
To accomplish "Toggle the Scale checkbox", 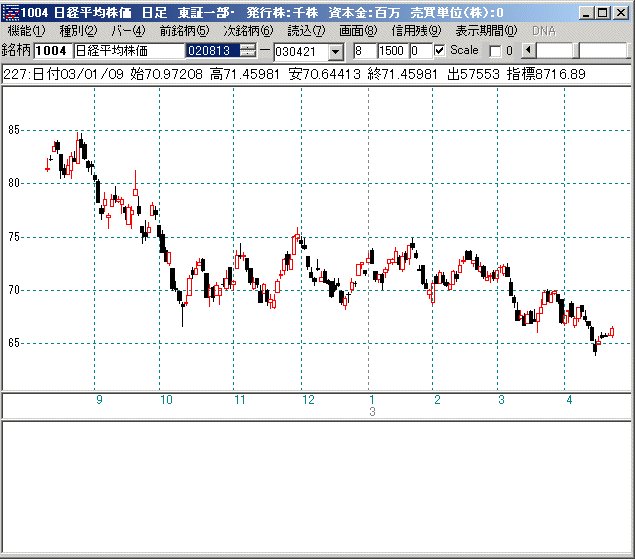I will [x=439, y=51].
